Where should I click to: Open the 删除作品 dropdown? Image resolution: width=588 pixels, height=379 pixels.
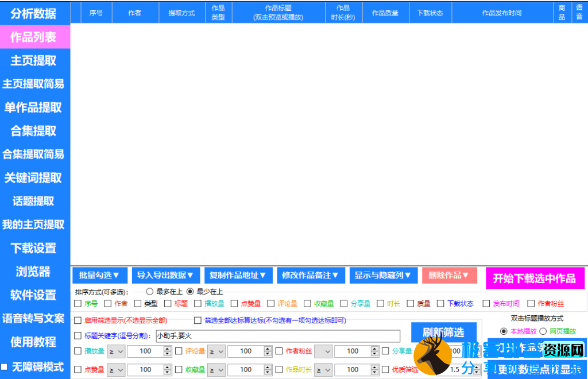450,275
